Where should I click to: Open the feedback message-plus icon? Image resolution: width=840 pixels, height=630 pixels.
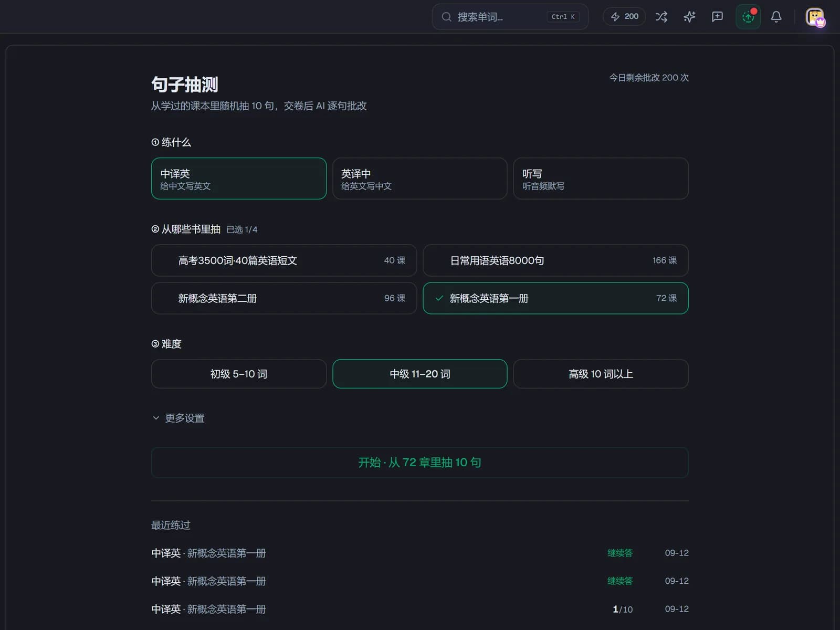pyautogui.click(x=717, y=17)
